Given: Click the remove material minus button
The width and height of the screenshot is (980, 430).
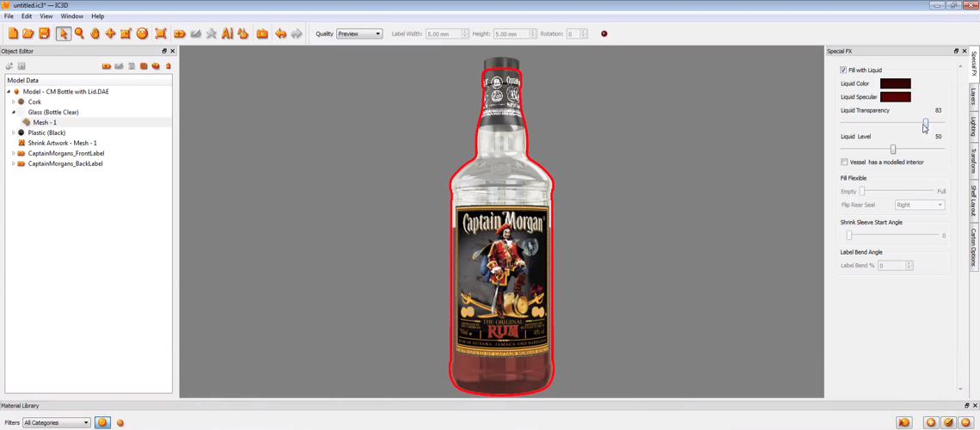Looking at the screenshot, I should tap(965, 422).
